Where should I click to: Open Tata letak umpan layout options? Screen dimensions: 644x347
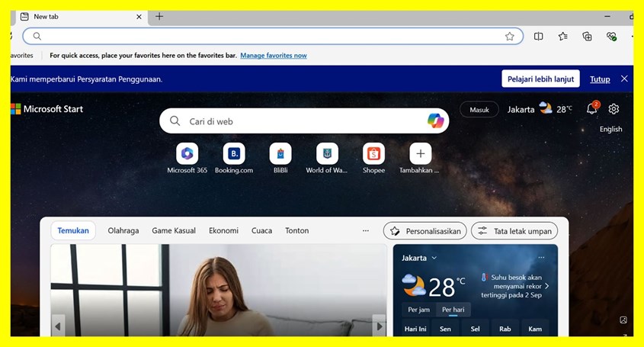(x=514, y=231)
